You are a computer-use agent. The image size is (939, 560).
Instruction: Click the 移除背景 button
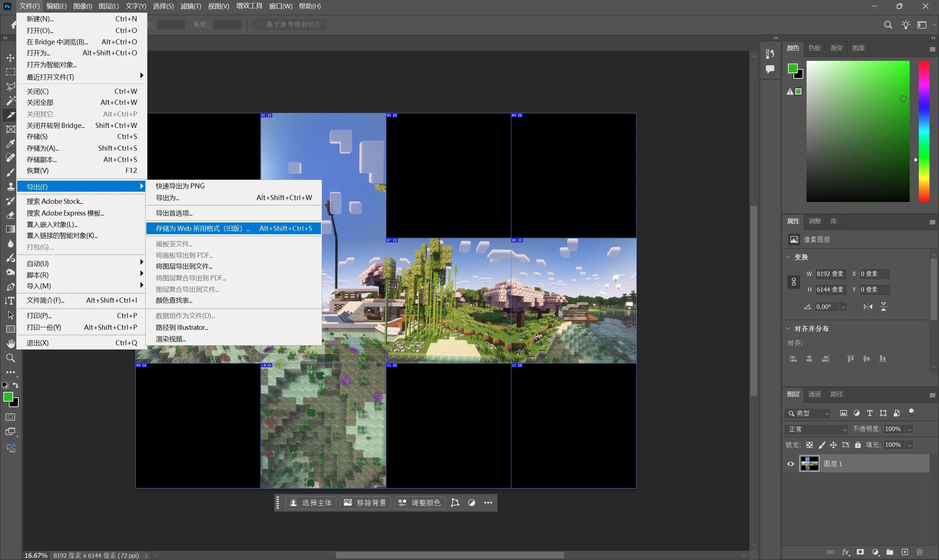(365, 503)
